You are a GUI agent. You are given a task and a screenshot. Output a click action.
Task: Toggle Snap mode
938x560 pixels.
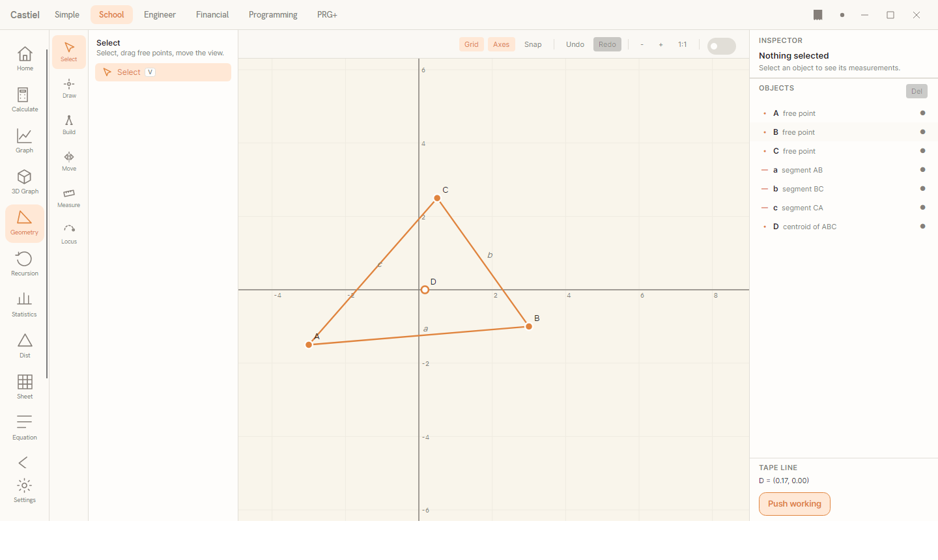point(533,44)
